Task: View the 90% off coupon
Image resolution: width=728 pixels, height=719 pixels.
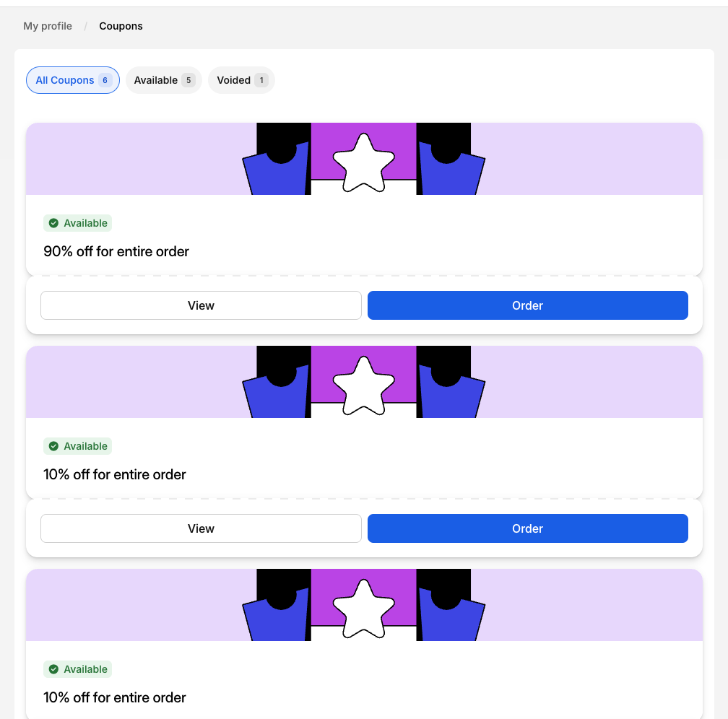Action: point(201,305)
